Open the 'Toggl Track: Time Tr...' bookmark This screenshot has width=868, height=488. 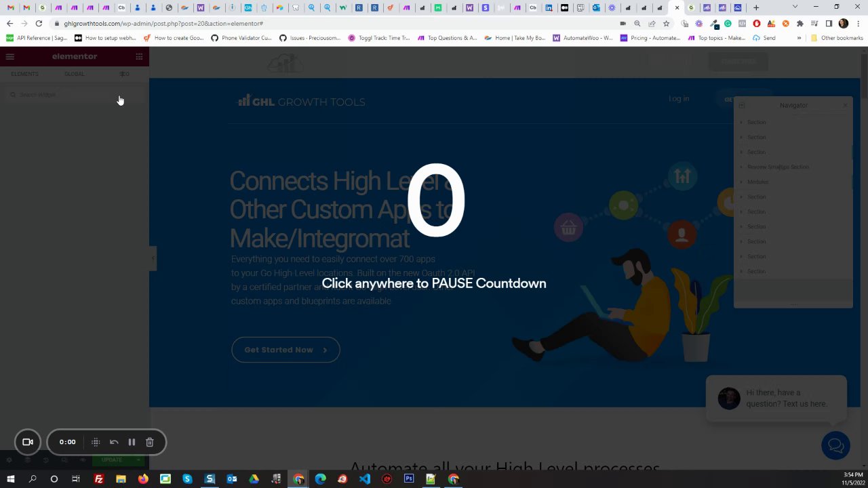(x=379, y=38)
